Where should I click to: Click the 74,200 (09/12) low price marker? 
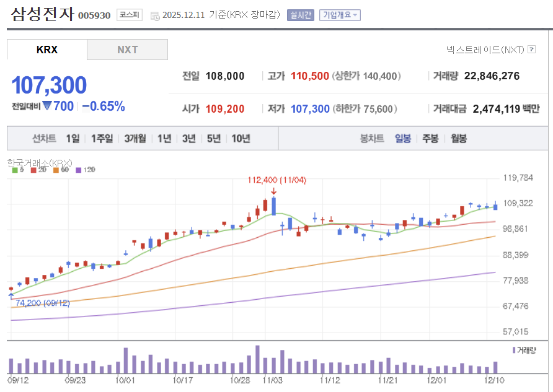[x=43, y=303]
